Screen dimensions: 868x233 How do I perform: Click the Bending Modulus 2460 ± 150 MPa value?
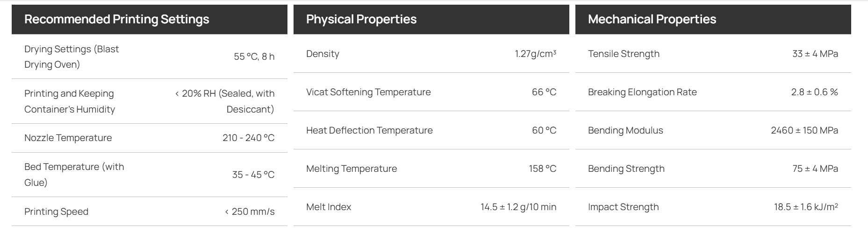pos(804,130)
